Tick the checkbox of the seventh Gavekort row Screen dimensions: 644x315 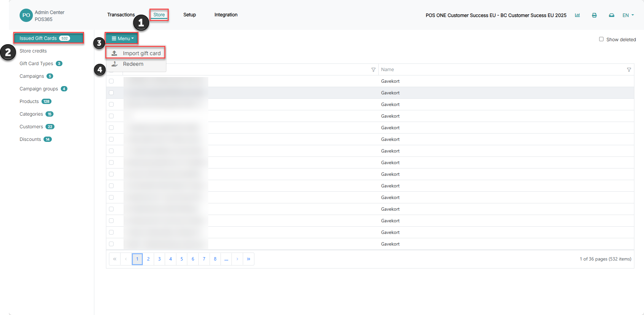click(x=111, y=151)
